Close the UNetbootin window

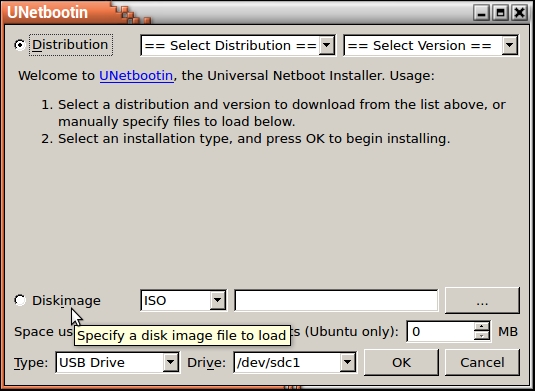click(520, 13)
